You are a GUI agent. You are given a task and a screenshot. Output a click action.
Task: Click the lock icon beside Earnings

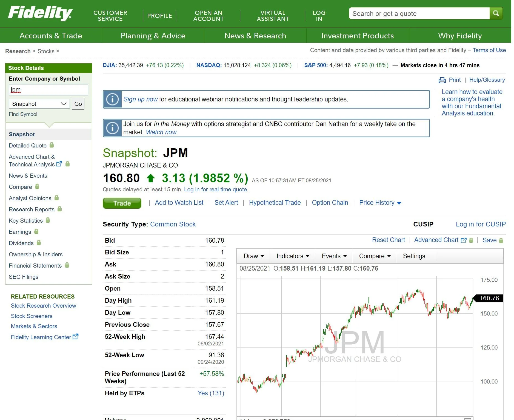(x=36, y=231)
